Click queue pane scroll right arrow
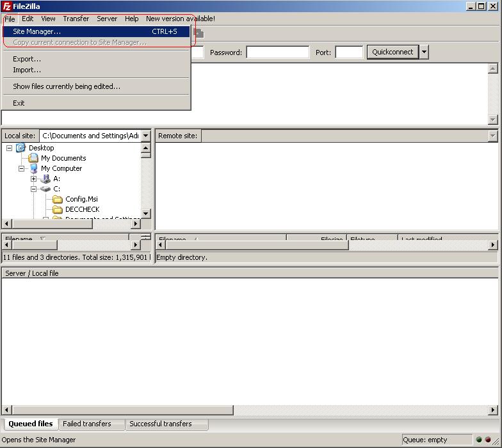The height and width of the screenshot is (448, 502). point(493,410)
